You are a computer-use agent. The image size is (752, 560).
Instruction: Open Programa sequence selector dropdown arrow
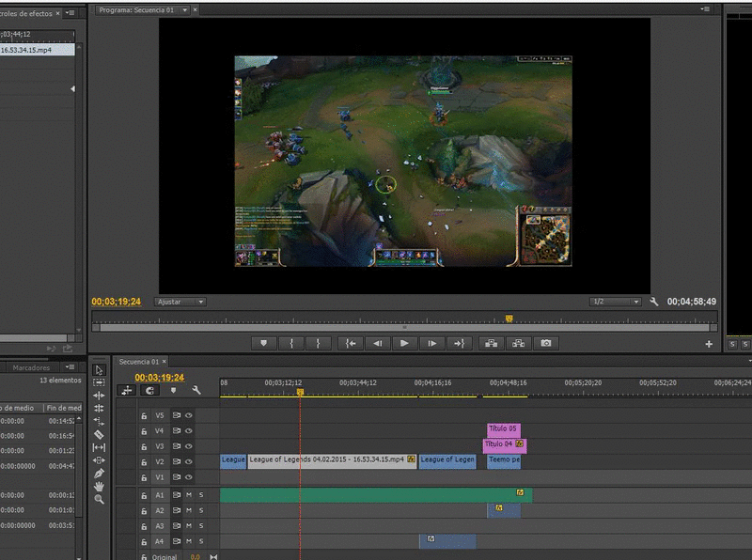click(x=184, y=10)
